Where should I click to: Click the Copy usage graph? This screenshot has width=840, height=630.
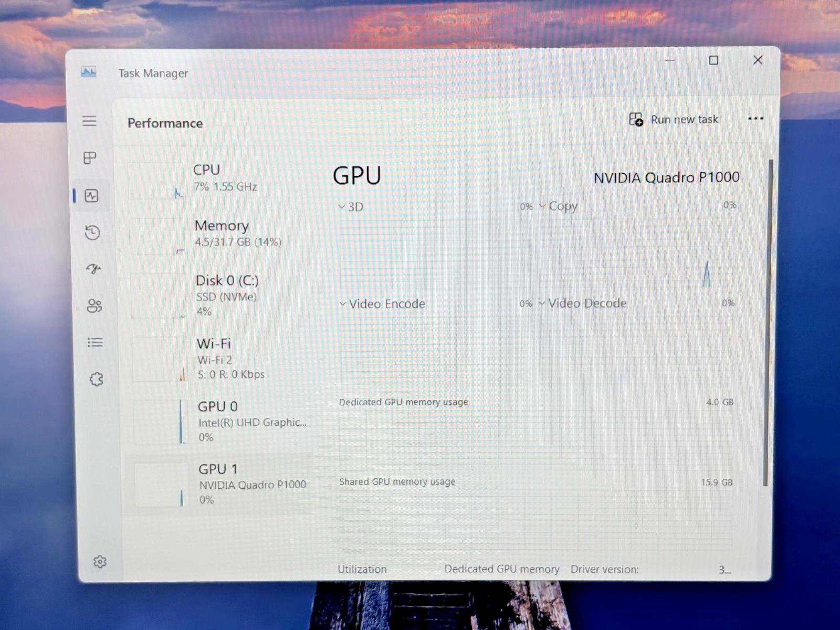(x=637, y=253)
